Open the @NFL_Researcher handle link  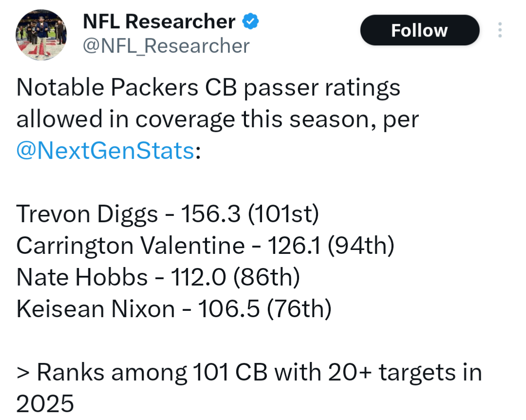click(166, 46)
